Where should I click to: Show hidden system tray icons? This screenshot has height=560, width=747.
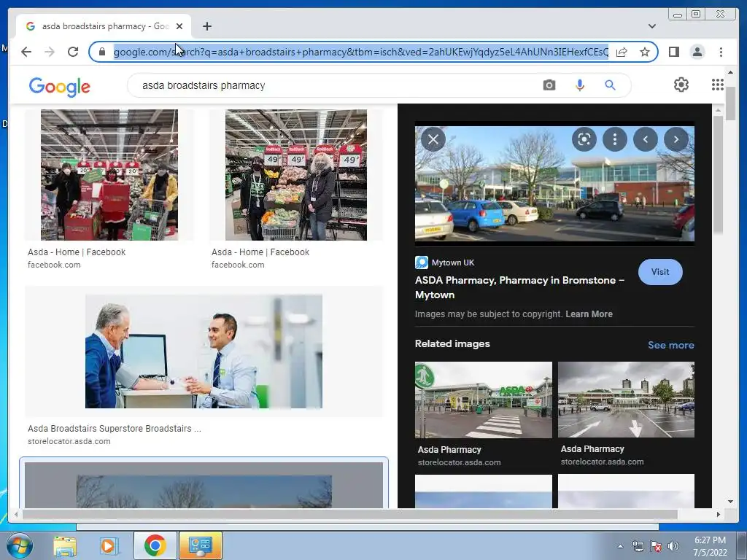coord(620,547)
